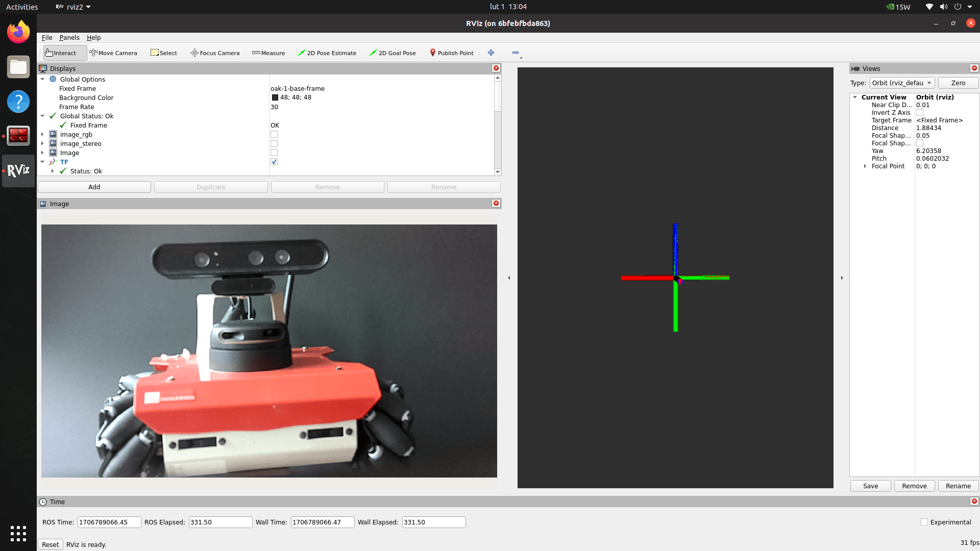The height and width of the screenshot is (551, 980).
Task: Select the 2D Pose Estimate tool
Action: (327, 53)
